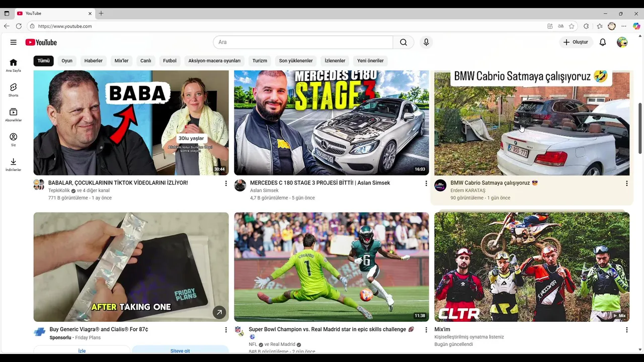This screenshot has width=644, height=362.
Task: Click Erdem KARATAŞ channel avatar
Action: [x=440, y=185]
